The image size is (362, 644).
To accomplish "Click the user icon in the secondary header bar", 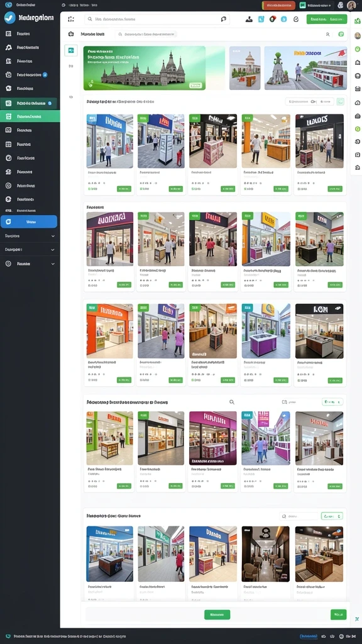I will [x=327, y=35].
